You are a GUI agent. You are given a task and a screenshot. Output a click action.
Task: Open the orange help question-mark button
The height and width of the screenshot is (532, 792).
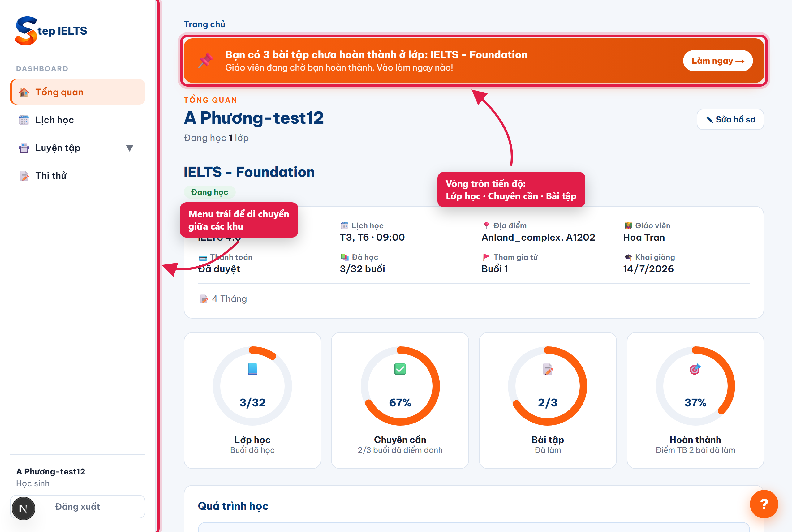764,504
